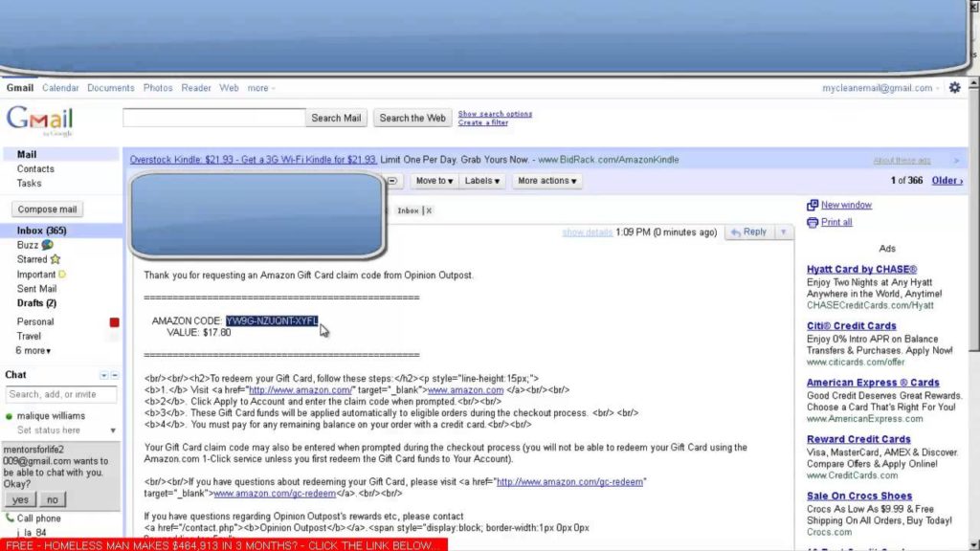The height and width of the screenshot is (551, 980).
Task: Minimize the Chat panel
Action: click(115, 375)
